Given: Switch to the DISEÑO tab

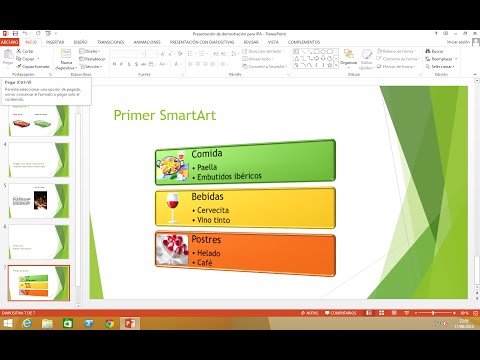Looking at the screenshot, I should click(80, 42).
